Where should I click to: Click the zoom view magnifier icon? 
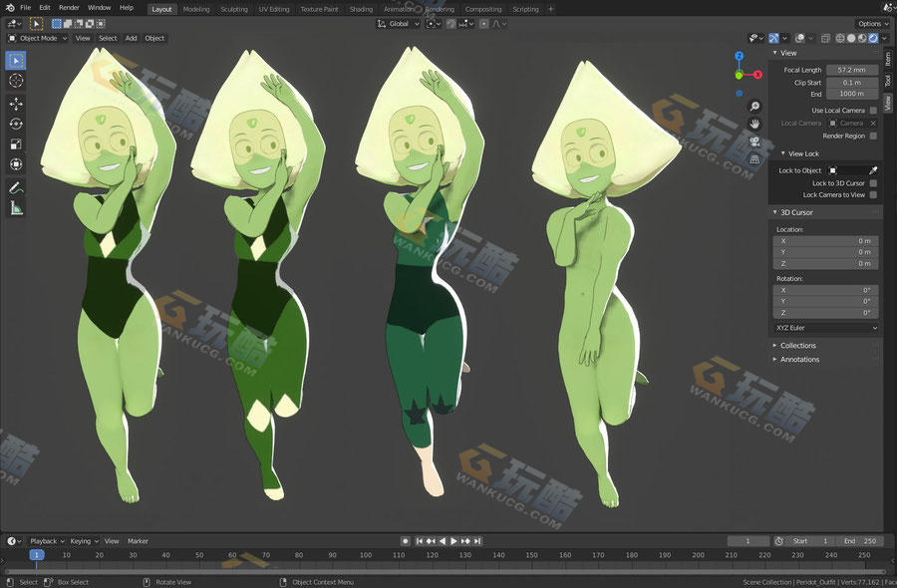point(754,106)
